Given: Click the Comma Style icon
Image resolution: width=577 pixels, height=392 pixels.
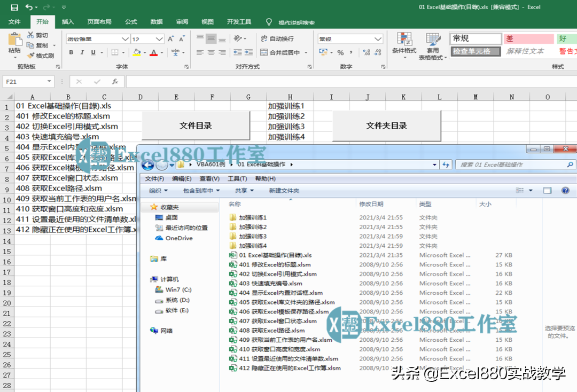Looking at the screenshot, I should [x=351, y=52].
